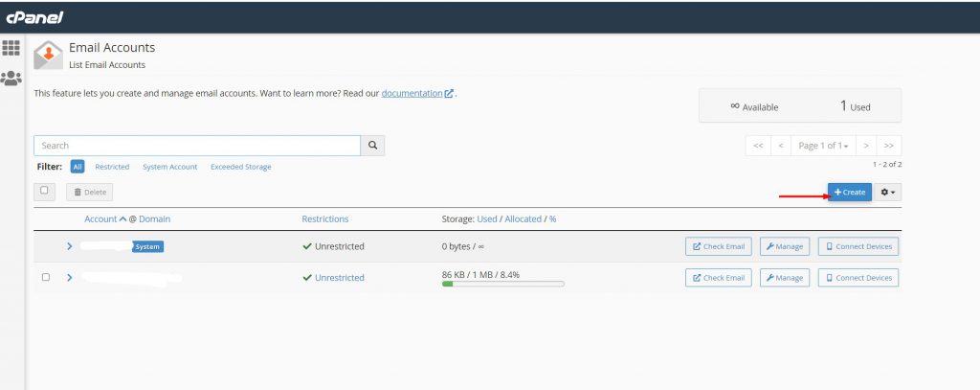Open the Page 1 of 1 dropdown

point(823,146)
